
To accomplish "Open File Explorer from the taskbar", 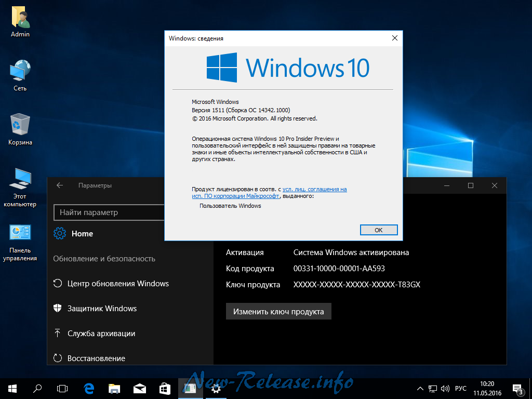I will pos(114,389).
